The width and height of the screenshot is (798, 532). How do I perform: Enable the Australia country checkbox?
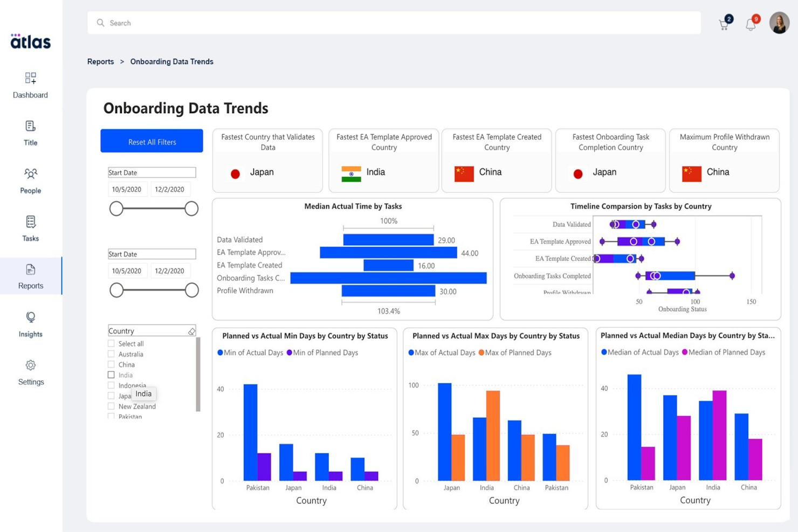click(111, 354)
